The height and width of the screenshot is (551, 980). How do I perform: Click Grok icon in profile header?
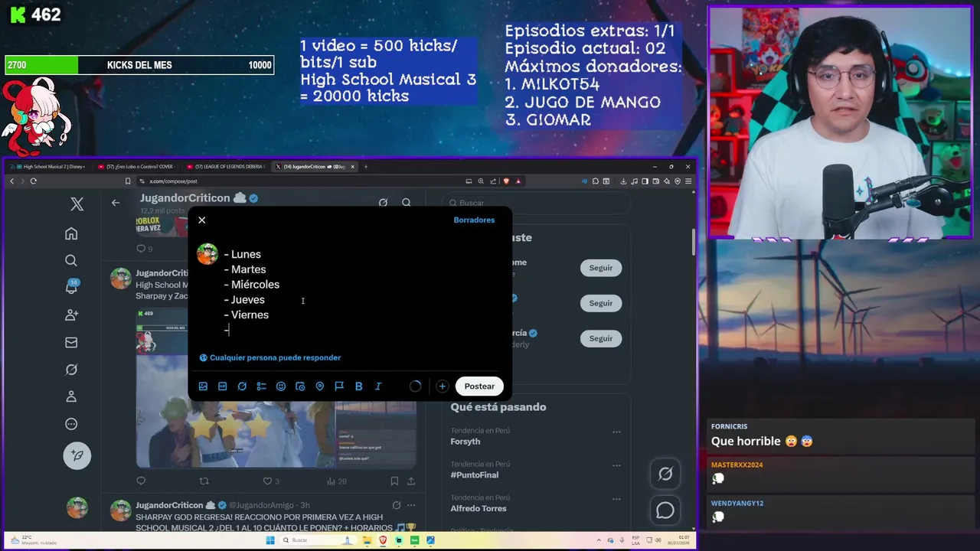pyautogui.click(x=383, y=203)
